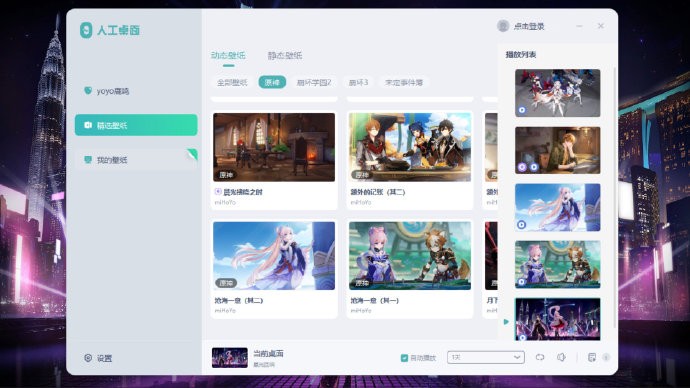This screenshot has width=690, height=388.
Task: Open the yoyo鹿鸣 sidebar entry
Action: tap(136, 91)
